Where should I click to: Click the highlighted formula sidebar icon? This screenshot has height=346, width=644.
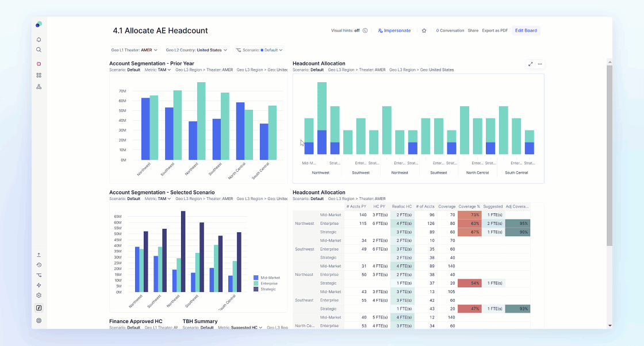pos(39,308)
